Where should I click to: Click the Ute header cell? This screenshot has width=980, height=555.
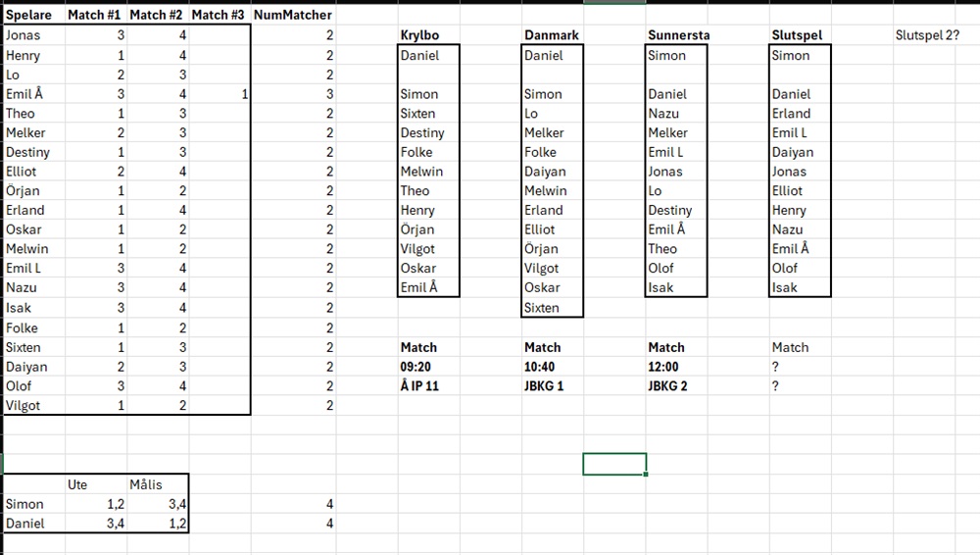77,484
